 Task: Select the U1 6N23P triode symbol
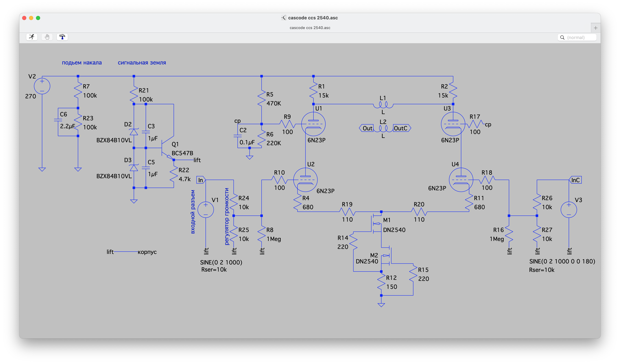[x=313, y=124]
